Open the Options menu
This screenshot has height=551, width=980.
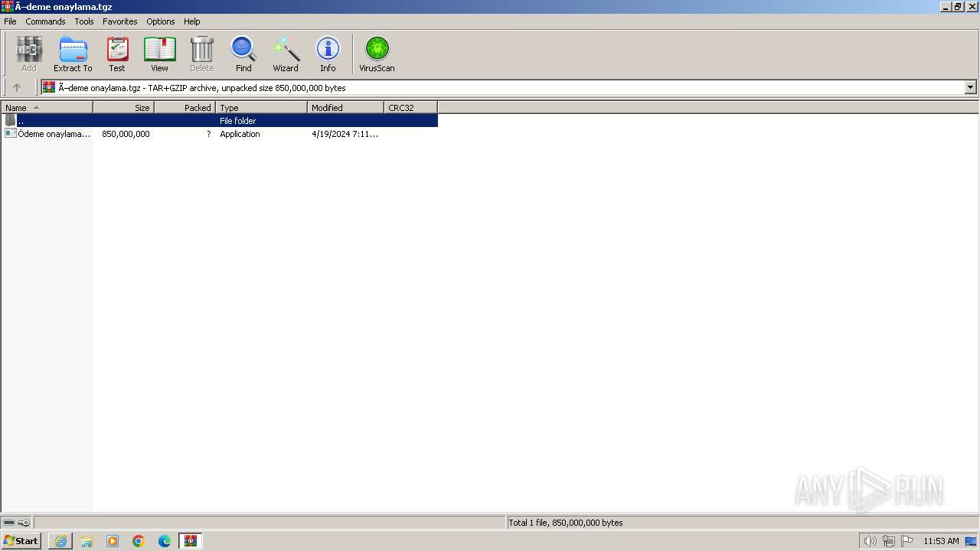[161, 21]
